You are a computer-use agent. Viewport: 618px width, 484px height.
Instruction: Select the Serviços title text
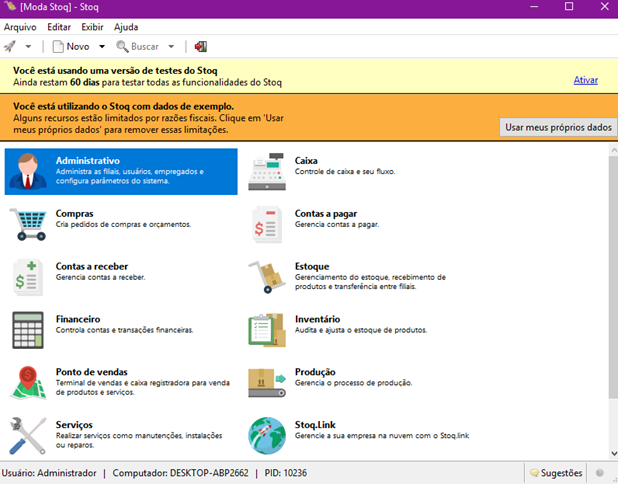[74, 425]
